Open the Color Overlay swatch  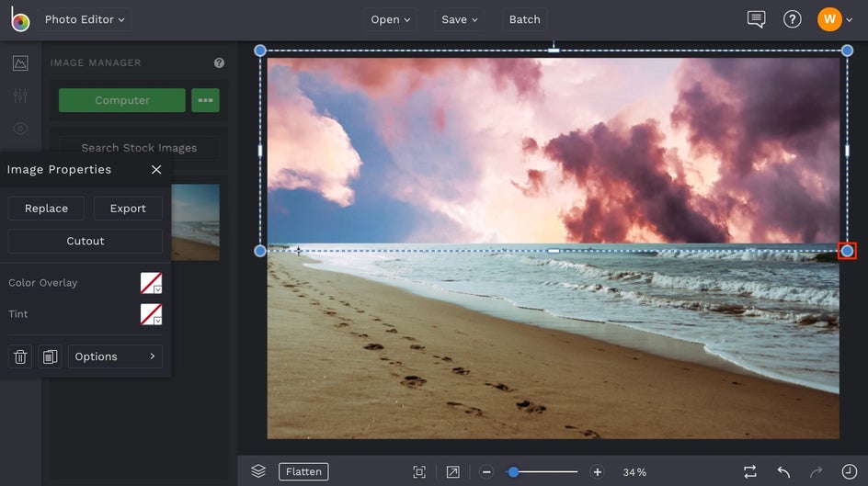point(151,283)
